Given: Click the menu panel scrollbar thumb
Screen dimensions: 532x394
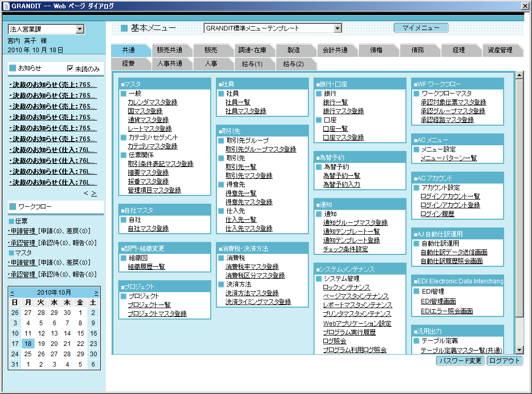Looking at the screenshot, I should click(x=519, y=198).
